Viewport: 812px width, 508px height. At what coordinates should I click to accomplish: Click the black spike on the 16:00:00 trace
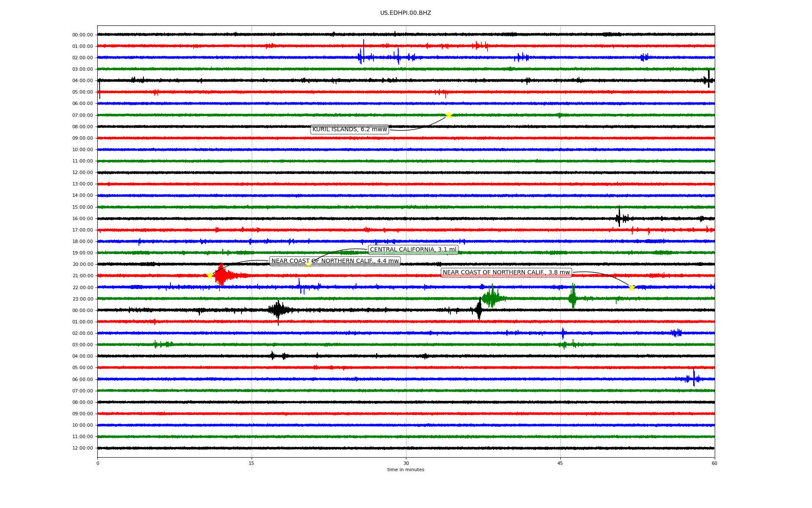click(619, 218)
